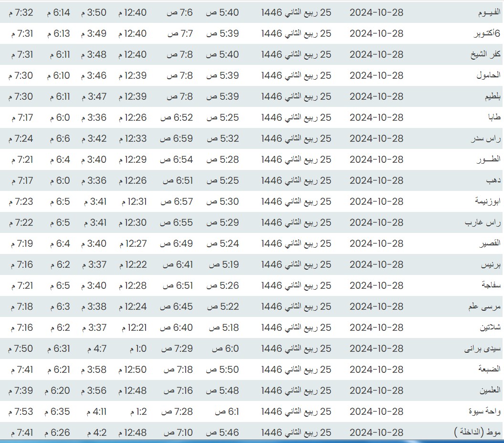Select the 7:50 م time for سيدى برانى
The width and height of the screenshot is (504, 443).
point(21,348)
